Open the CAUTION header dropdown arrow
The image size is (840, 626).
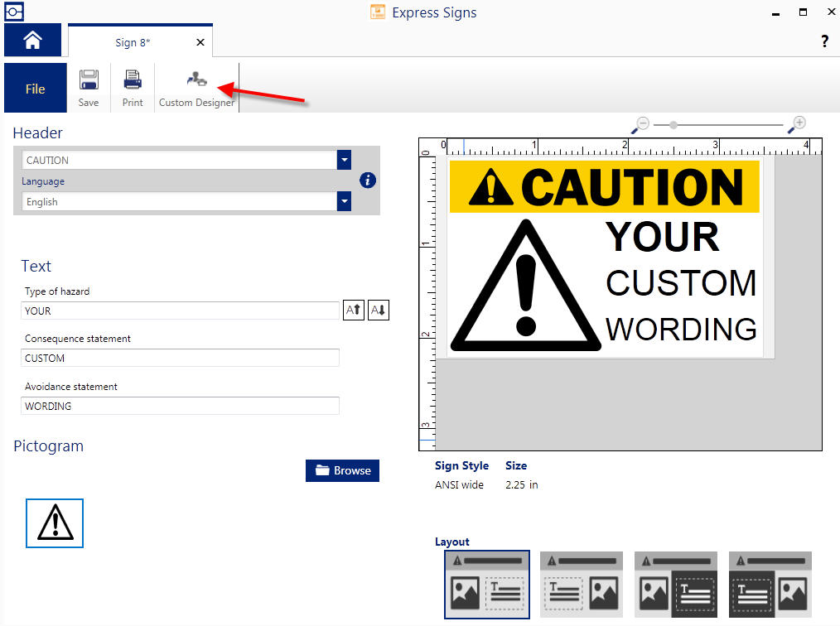pyautogui.click(x=344, y=160)
